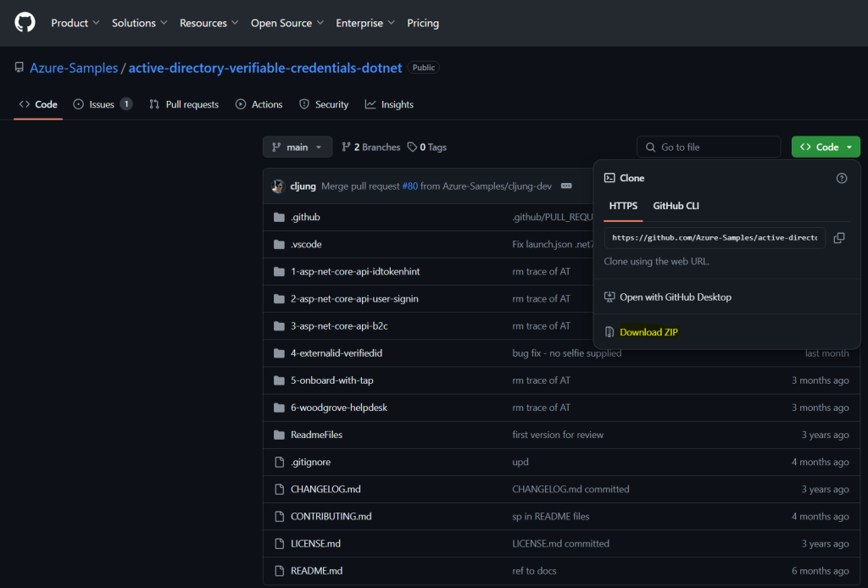Open the main branch selector dropdown

[x=298, y=147]
